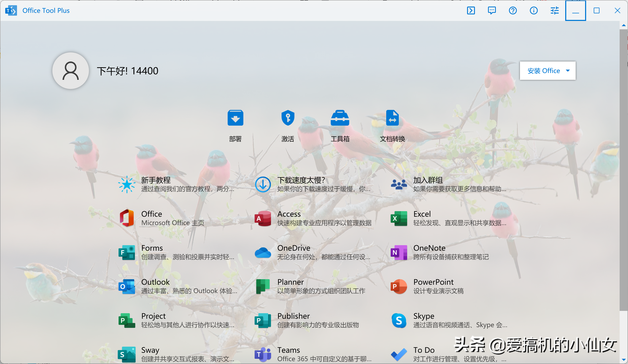Click the Outlook title text
628x364 pixels.
pos(155,282)
